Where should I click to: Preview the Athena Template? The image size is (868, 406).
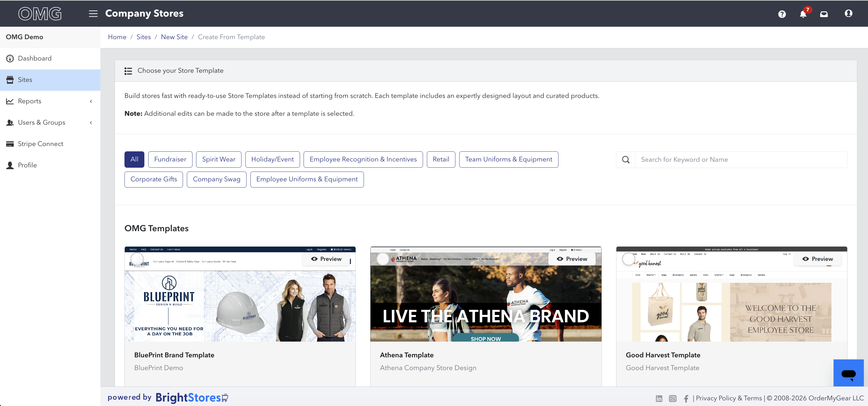(x=572, y=259)
